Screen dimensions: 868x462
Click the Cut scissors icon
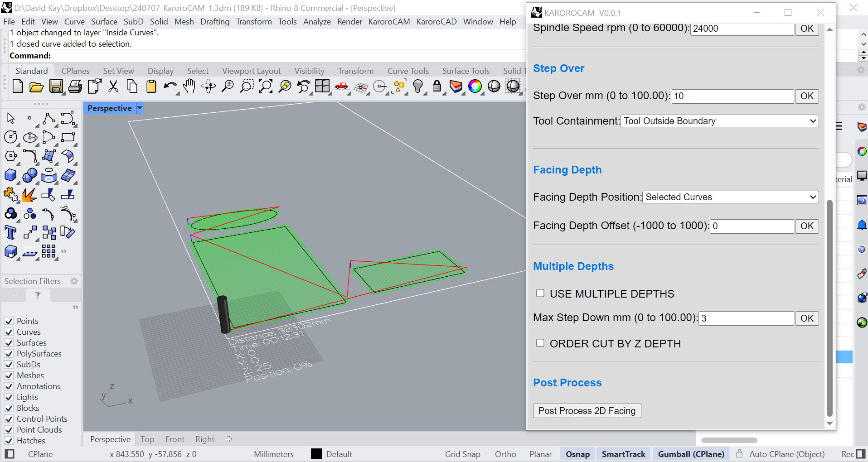[113, 86]
